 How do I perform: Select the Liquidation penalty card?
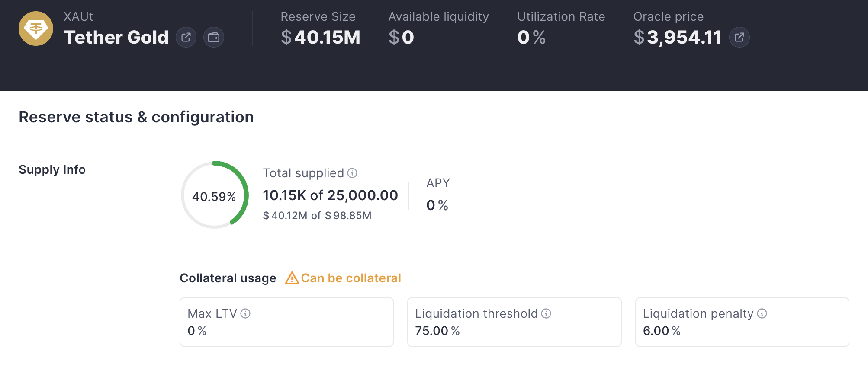[x=742, y=322]
